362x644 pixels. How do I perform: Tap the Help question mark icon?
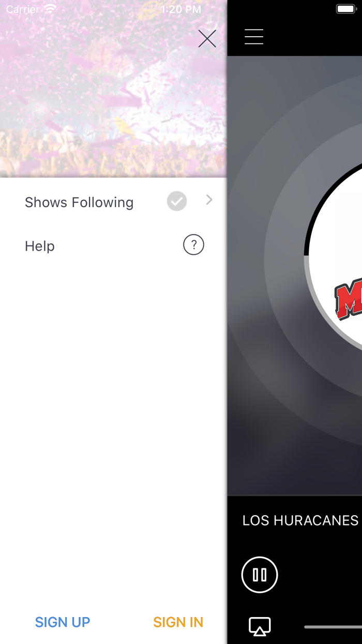(x=193, y=245)
